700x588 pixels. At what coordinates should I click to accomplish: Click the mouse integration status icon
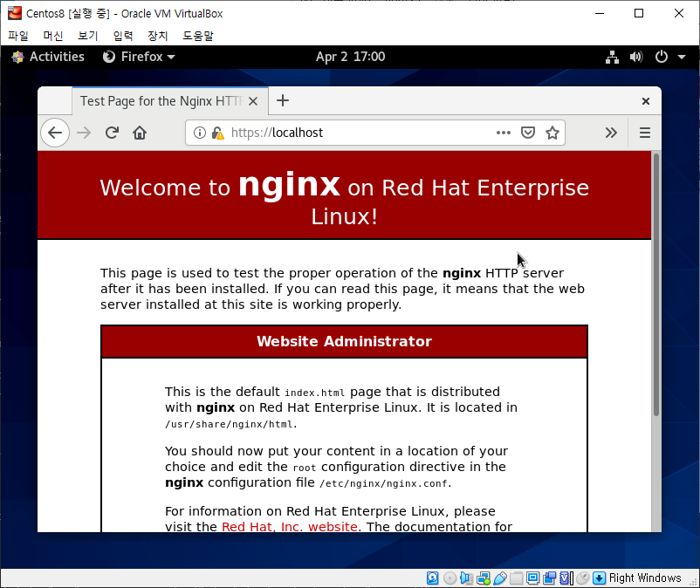(x=582, y=578)
